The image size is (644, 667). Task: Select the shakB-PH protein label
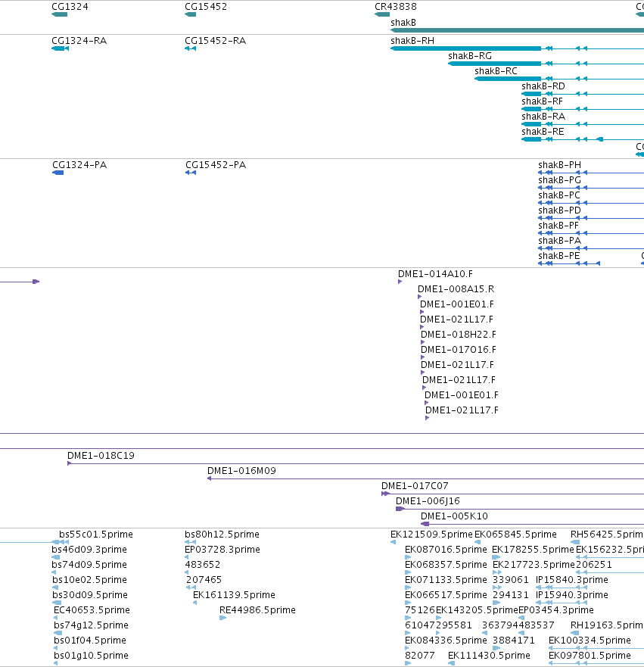tap(559, 165)
